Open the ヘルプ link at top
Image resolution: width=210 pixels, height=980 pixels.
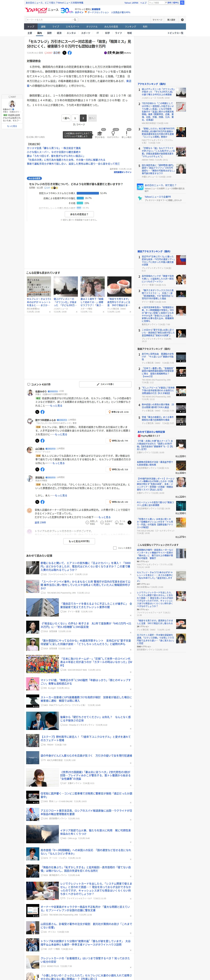click(x=143, y=3)
